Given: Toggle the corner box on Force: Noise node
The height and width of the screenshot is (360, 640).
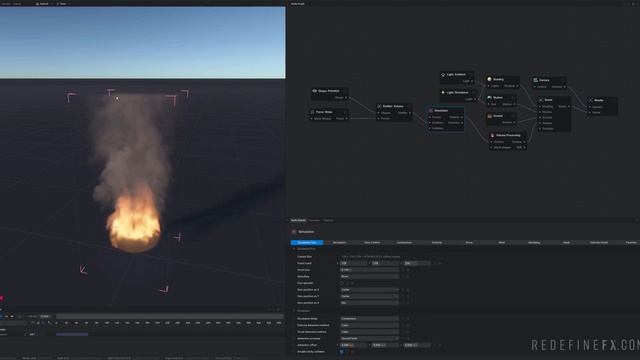Looking at the screenshot, I should click(x=345, y=112).
